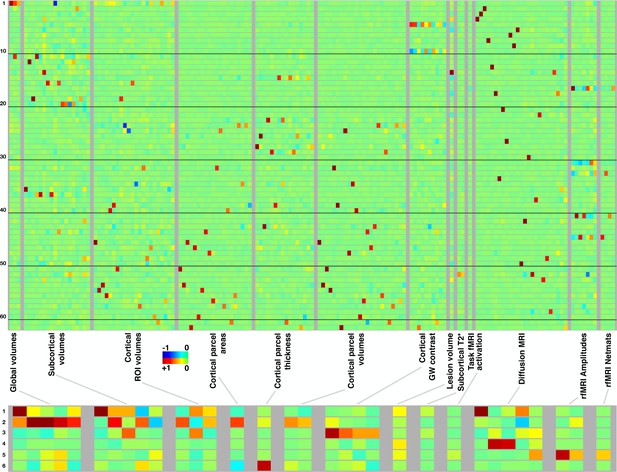Image resolution: width=617 pixels, height=472 pixels.
Task: Click dark red cell in bottom matrix row 3
Action: click(x=332, y=433)
